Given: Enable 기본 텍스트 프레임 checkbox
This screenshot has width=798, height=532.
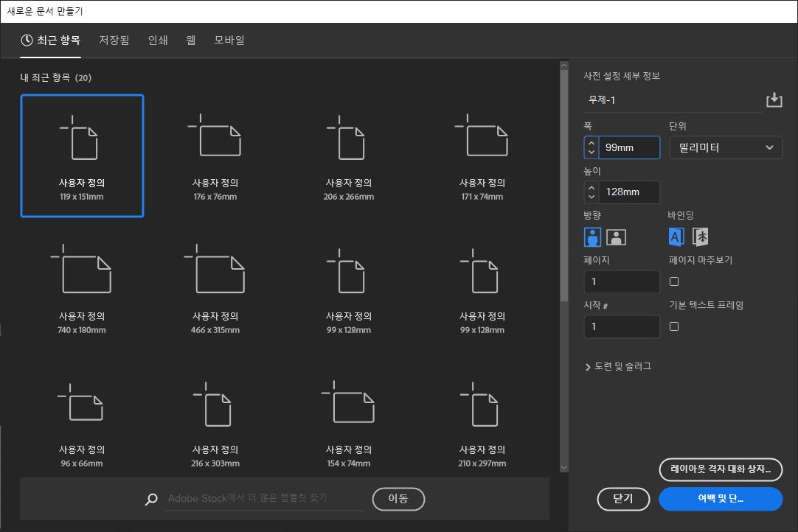Looking at the screenshot, I should point(676,326).
